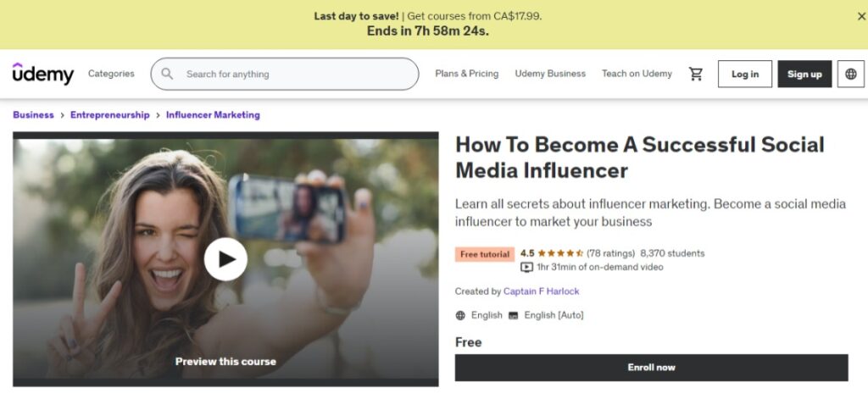Click the closed captions icon
The image size is (868, 399).
tap(514, 315)
